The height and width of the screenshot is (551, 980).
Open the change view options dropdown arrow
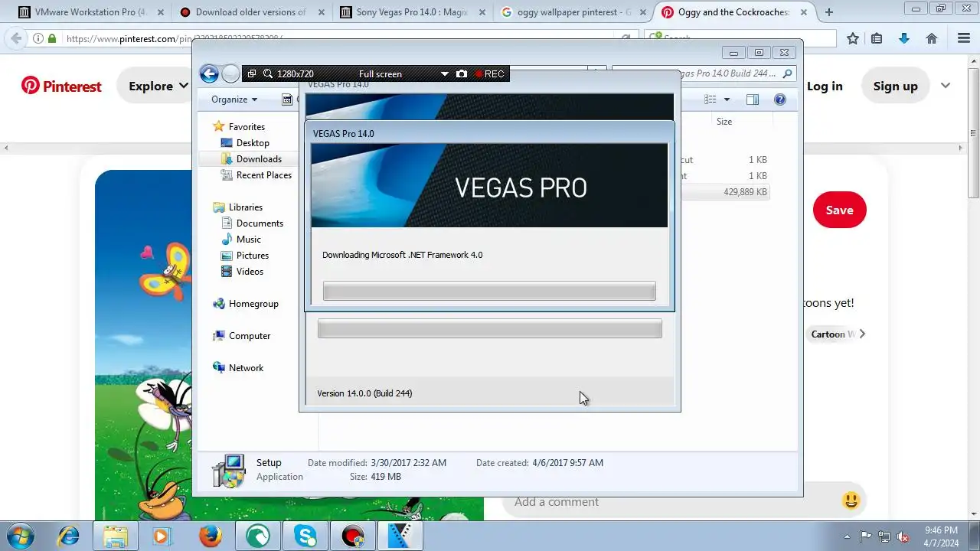point(727,99)
